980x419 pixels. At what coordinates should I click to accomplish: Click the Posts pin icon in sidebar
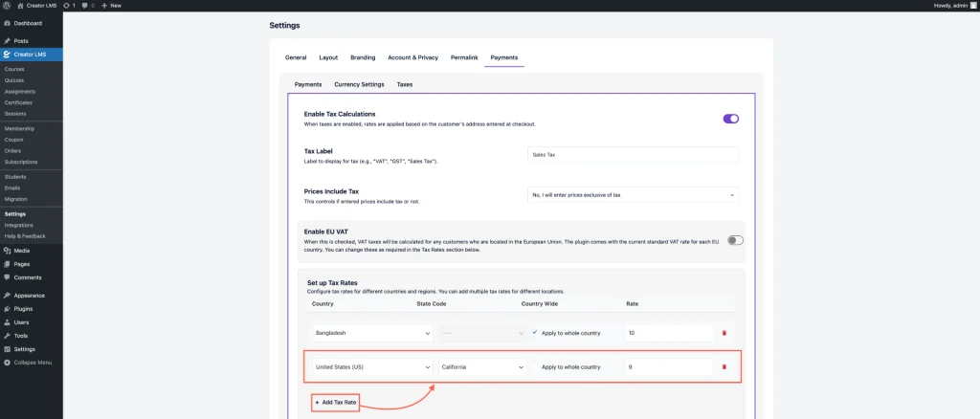point(7,41)
